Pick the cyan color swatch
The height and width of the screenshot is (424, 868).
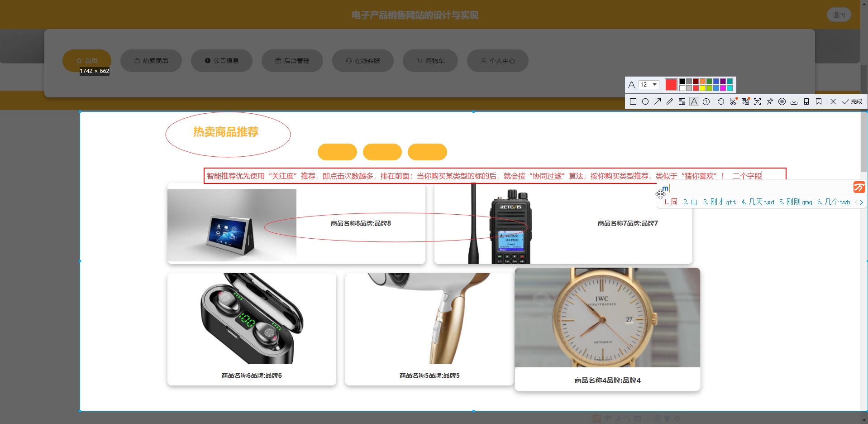pyautogui.click(x=730, y=88)
